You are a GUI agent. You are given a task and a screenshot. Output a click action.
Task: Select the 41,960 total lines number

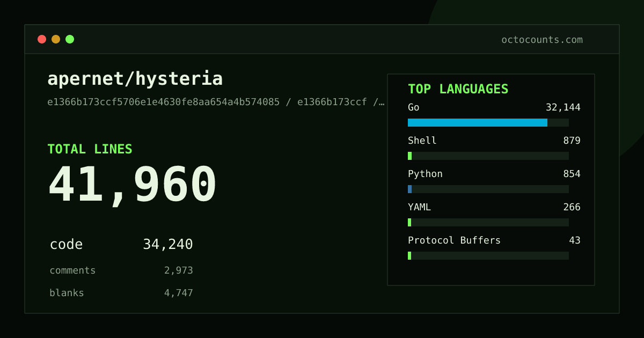click(x=132, y=185)
